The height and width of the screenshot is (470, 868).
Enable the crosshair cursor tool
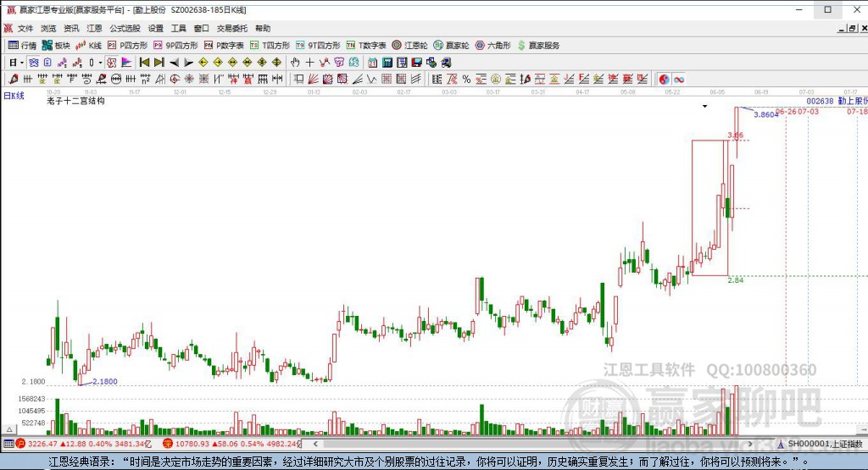point(310,63)
